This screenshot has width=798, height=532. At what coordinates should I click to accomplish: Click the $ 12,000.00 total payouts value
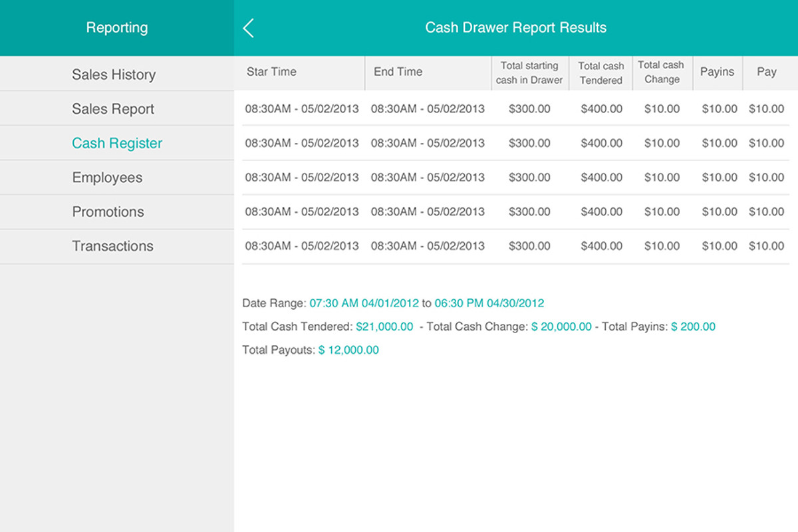pos(348,350)
